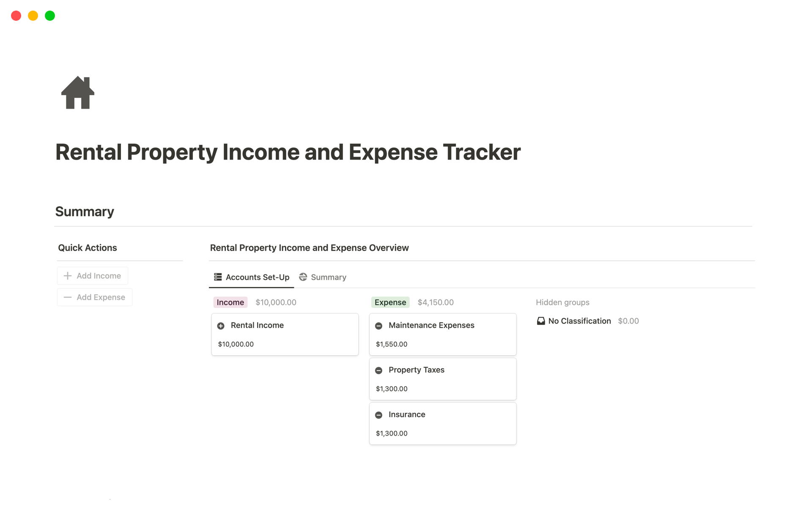The width and height of the screenshot is (812, 508).
Task: Click the Property Taxes minus icon
Action: [378, 370]
